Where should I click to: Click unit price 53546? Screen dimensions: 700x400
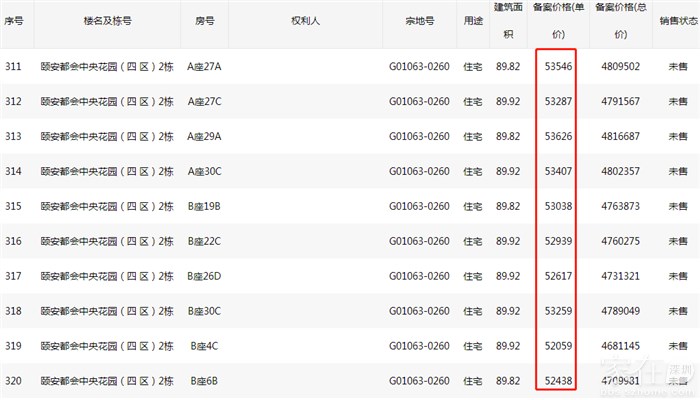click(558, 66)
